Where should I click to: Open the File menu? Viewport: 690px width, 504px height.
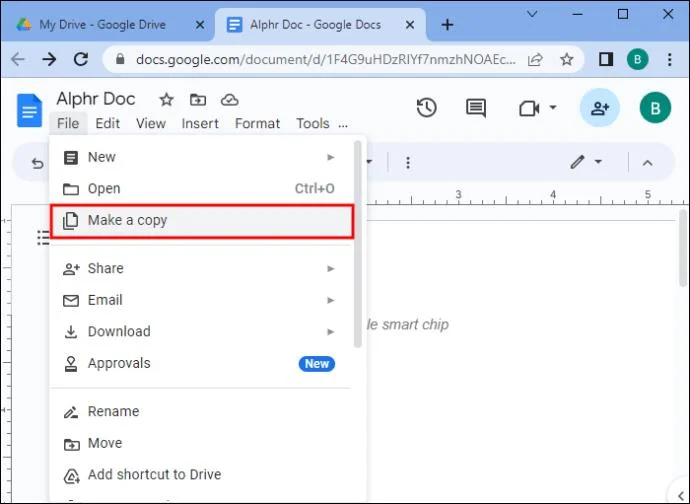[68, 123]
